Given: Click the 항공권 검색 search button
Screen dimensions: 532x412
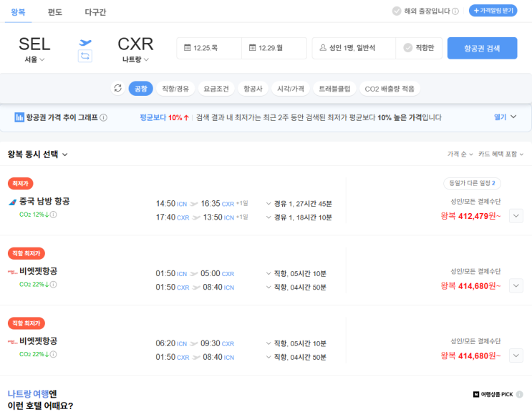Looking at the screenshot, I should tap(482, 48).
